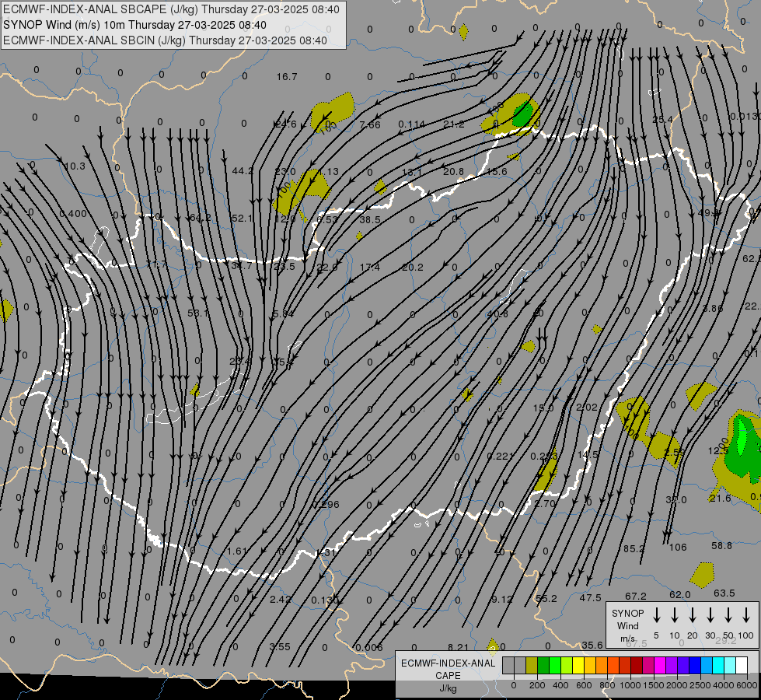The image size is (761, 700).
Task: Click the SBCIN title line in header
Action: coord(165,40)
